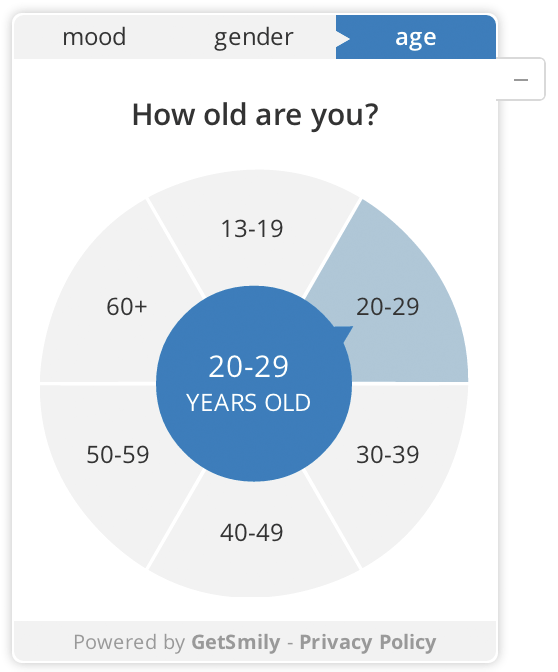Click the arrow notch on the age tab
This screenshot has height=672, width=558.
coord(343,39)
